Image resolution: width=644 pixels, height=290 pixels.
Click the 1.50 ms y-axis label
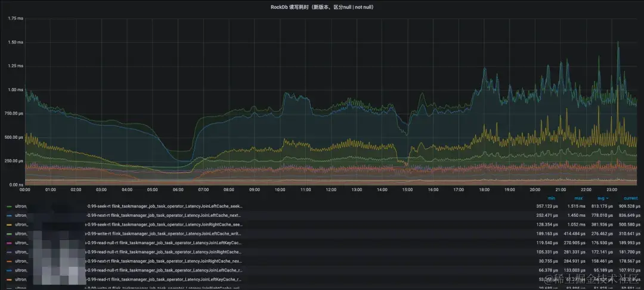(16, 42)
